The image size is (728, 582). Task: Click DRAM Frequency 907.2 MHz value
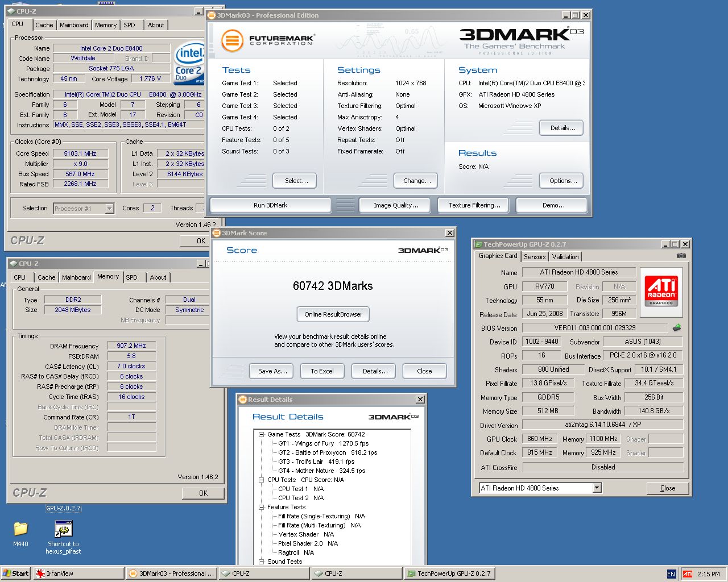(x=131, y=346)
